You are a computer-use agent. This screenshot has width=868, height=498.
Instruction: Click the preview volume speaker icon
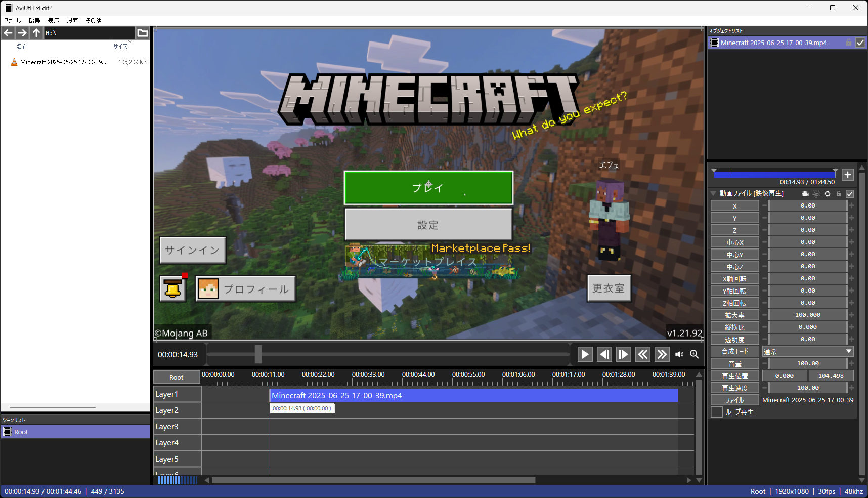coord(679,354)
